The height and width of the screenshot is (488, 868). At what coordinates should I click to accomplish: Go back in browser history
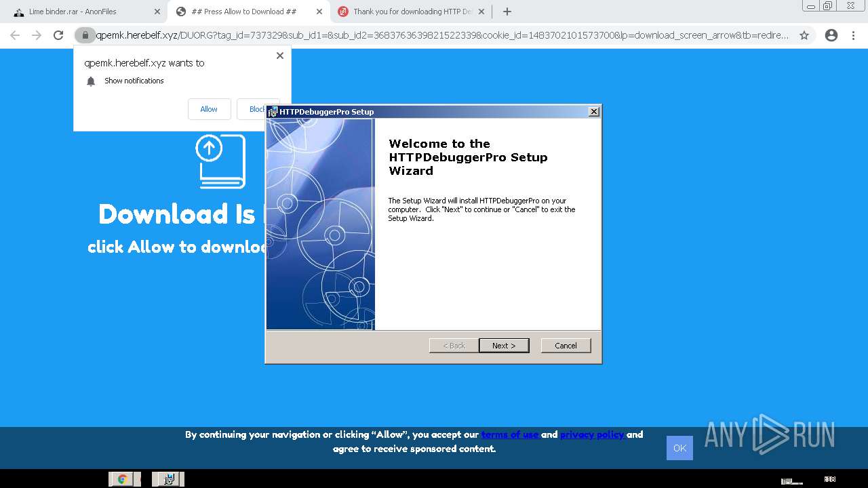click(15, 35)
